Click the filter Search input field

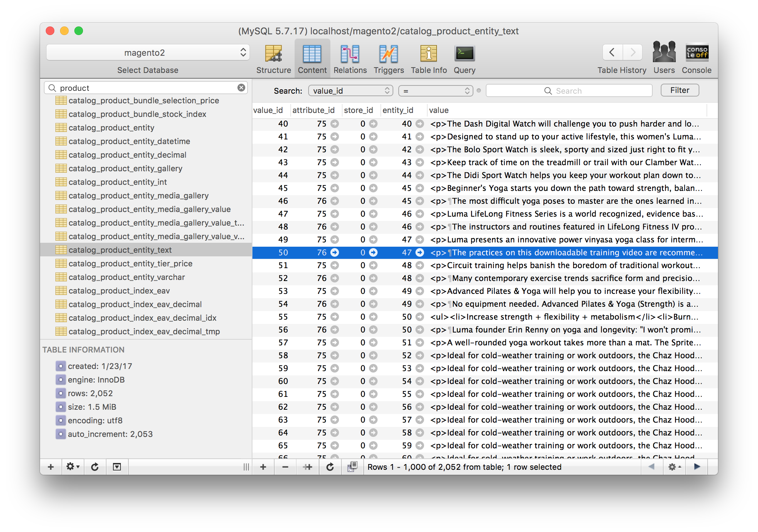(568, 91)
